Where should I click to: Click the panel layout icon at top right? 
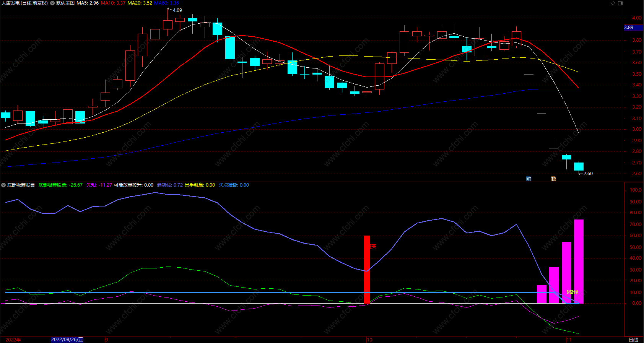click(620, 3)
